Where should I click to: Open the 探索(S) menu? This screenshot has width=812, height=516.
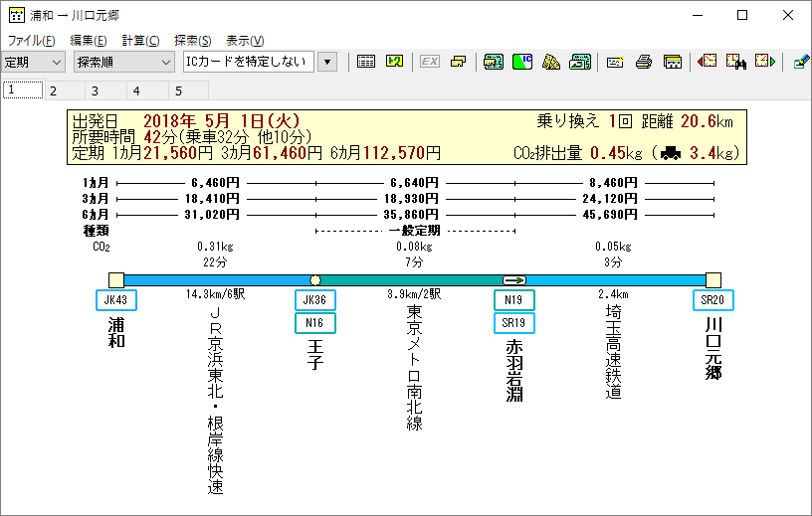pyautogui.click(x=193, y=41)
